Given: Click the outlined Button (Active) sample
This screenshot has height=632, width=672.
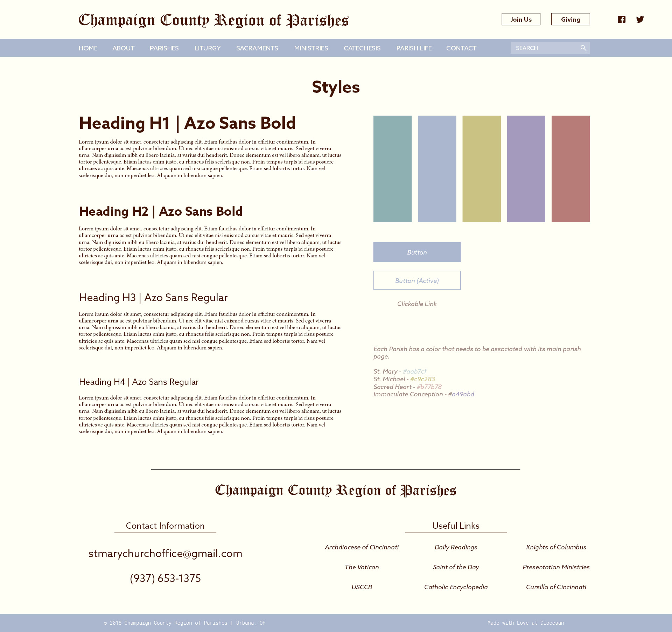Looking at the screenshot, I should tap(417, 280).
